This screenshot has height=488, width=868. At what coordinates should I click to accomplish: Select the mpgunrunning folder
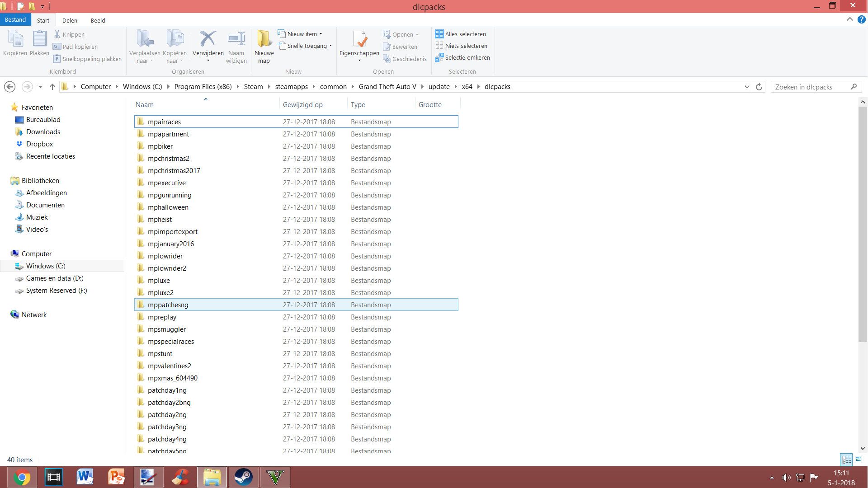click(x=296, y=195)
